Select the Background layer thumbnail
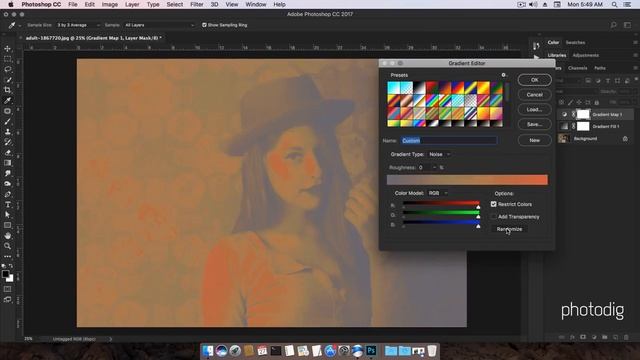This screenshot has height=360, width=640. [x=564, y=139]
